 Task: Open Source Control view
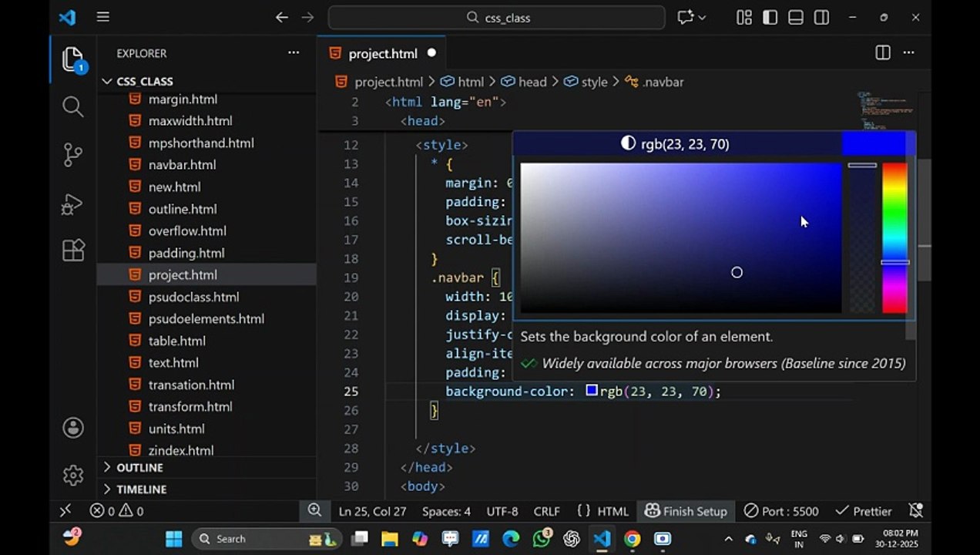[x=73, y=155]
